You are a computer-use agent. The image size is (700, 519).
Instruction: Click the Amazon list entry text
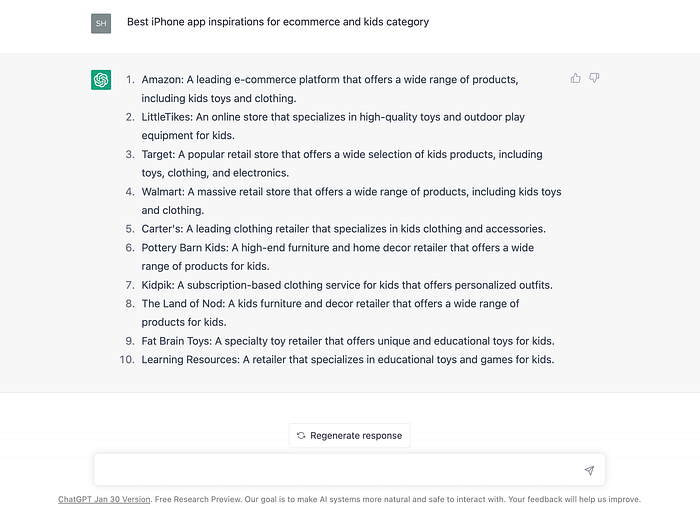pyautogui.click(x=330, y=88)
